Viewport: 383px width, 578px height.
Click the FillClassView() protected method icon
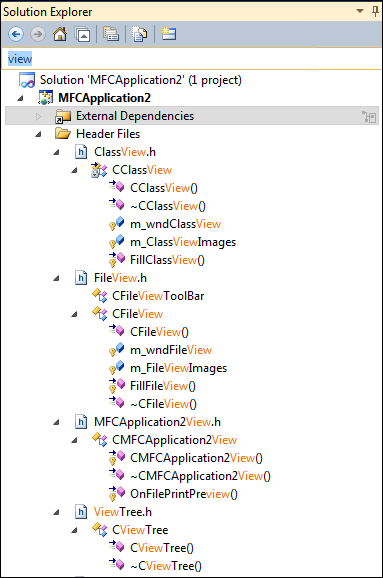pos(117,260)
